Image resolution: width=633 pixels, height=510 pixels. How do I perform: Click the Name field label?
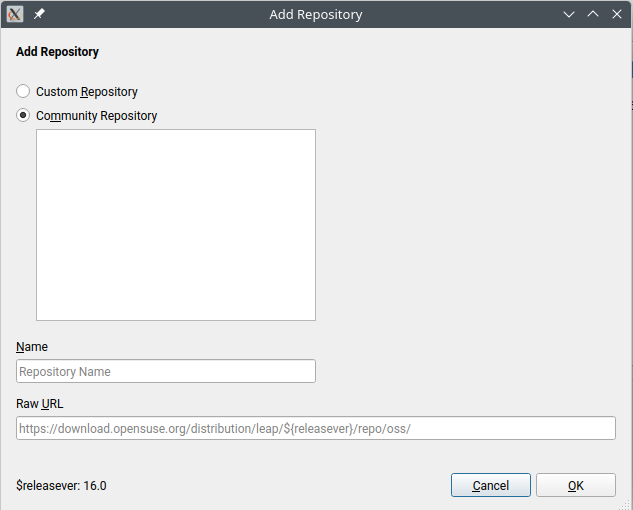pos(32,347)
